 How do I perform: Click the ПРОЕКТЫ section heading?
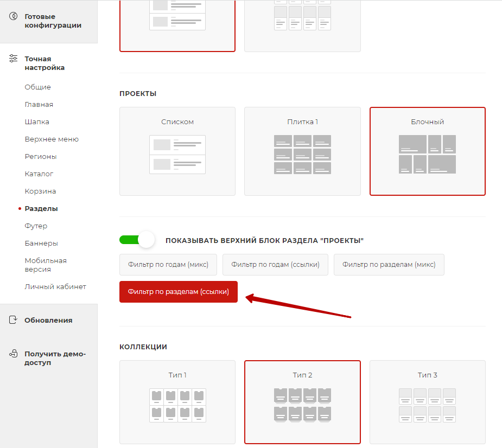pyautogui.click(x=138, y=93)
